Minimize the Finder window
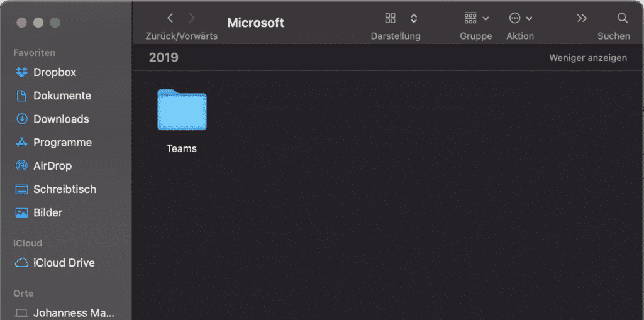This screenshot has height=320, width=644. [38, 23]
